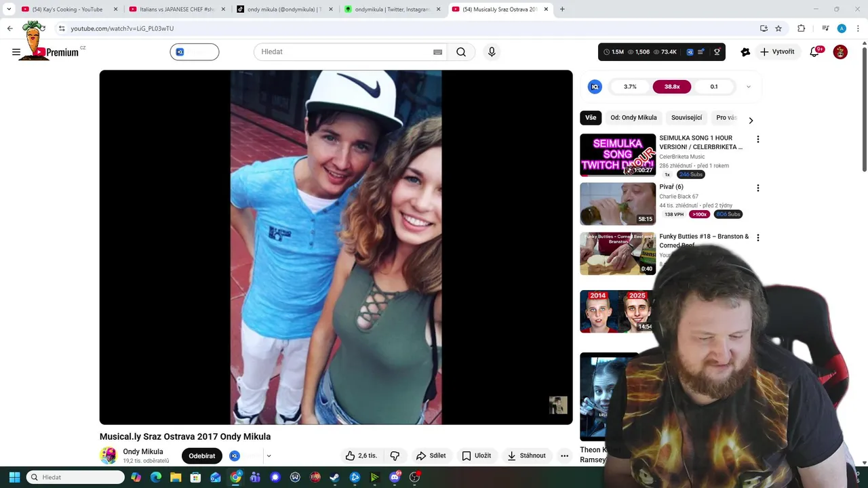
Task: Click the trophy icon in vidIQ bar
Action: click(x=717, y=52)
